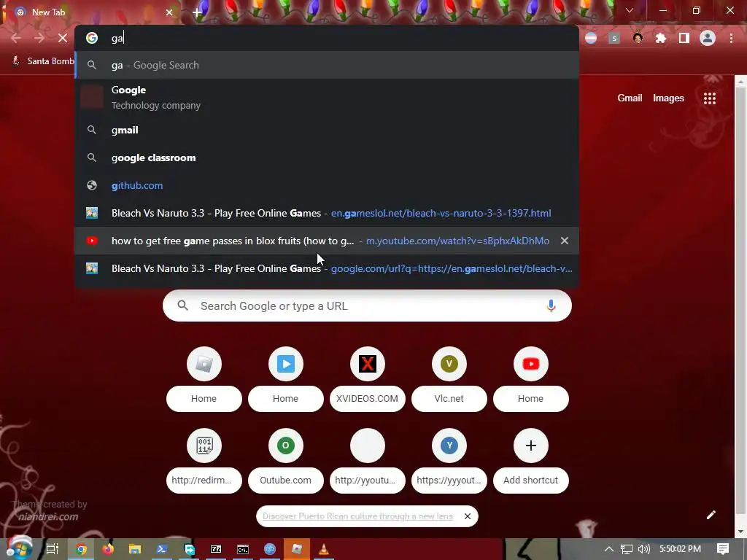Switch to Chrome in the taskbar
The height and width of the screenshot is (560, 747).
point(82,549)
